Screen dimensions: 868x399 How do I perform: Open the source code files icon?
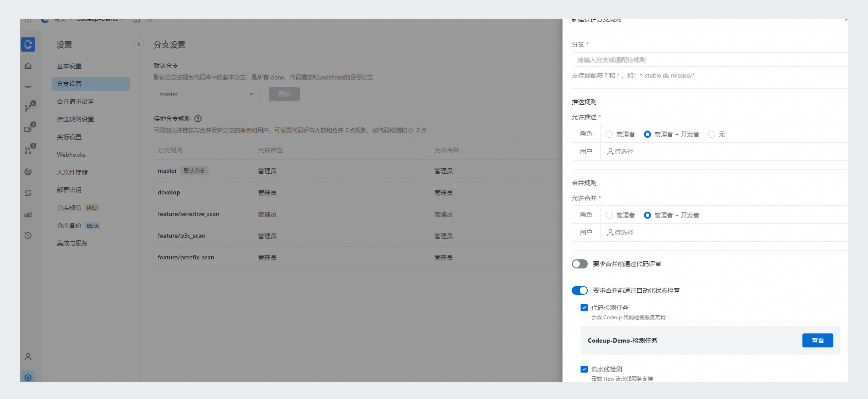pos(28,66)
